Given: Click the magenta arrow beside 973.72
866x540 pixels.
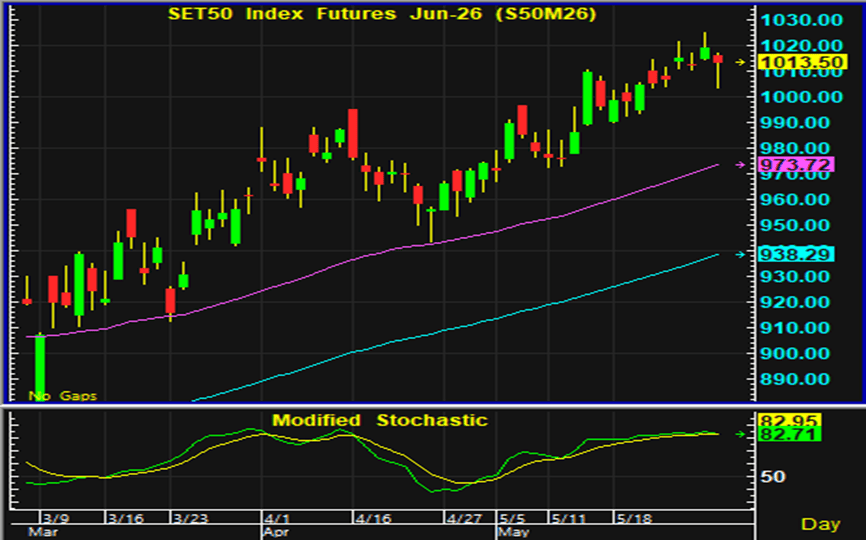Looking at the screenshot, I should pos(740,165).
